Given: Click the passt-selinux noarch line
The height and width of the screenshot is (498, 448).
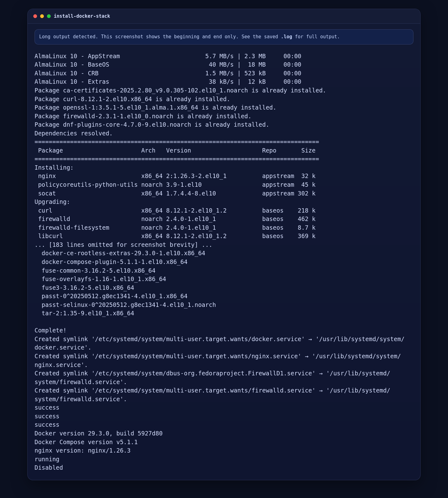Looking at the screenshot, I should click(x=129, y=305).
